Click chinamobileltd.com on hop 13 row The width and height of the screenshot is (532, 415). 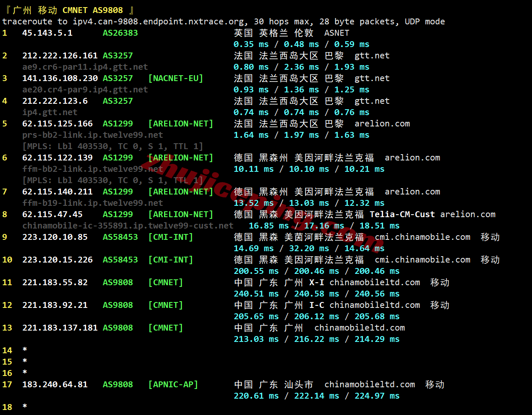click(360, 328)
